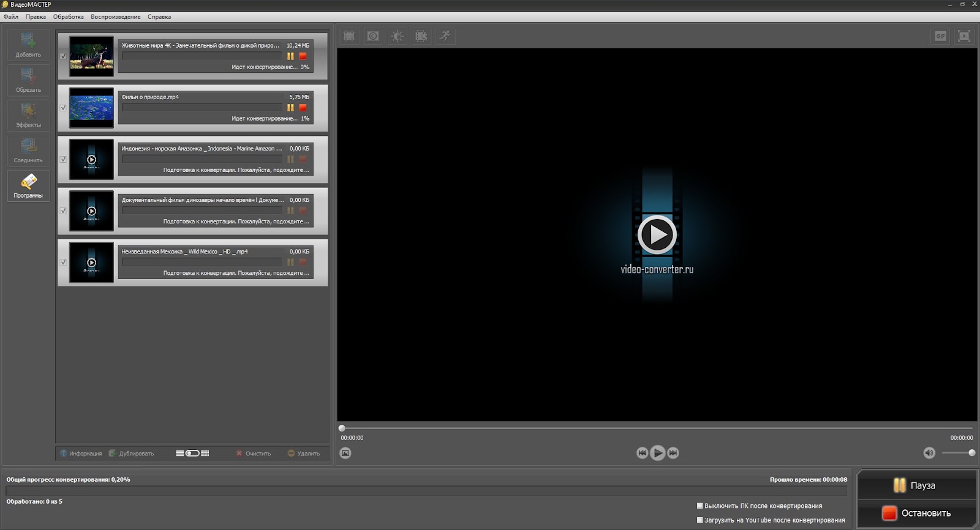This screenshot has width=980, height=530.
Task: Uncheck the Фильм о природе.mp4 checkbox
Action: point(63,108)
